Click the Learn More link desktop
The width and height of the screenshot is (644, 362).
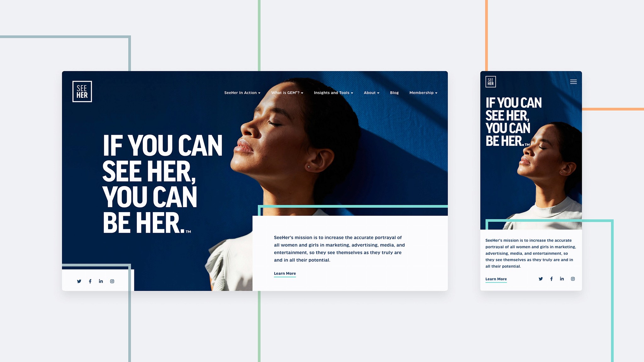pyautogui.click(x=285, y=273)
